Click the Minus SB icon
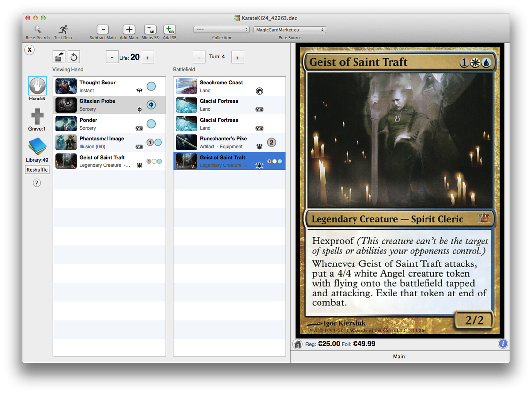This screenshot has height=394, width=532. (x=150, y=30)
